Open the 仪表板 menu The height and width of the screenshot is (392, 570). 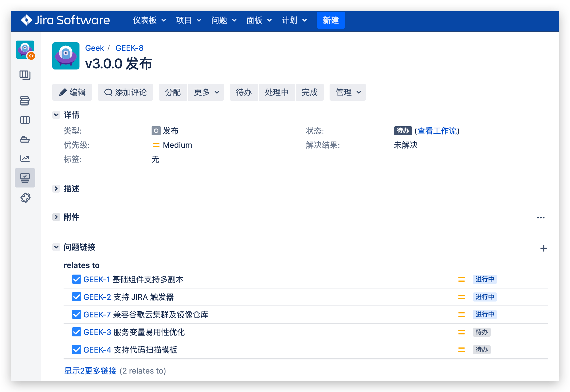(149, 20)
